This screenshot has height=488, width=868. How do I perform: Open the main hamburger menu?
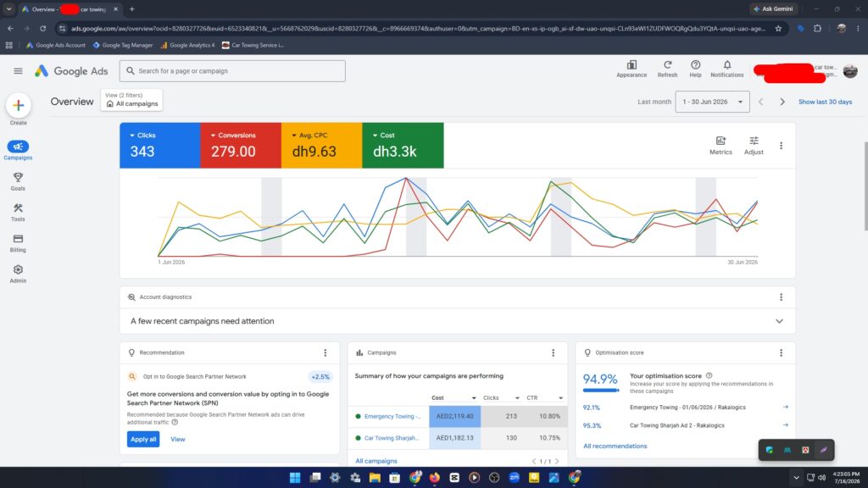19,71
